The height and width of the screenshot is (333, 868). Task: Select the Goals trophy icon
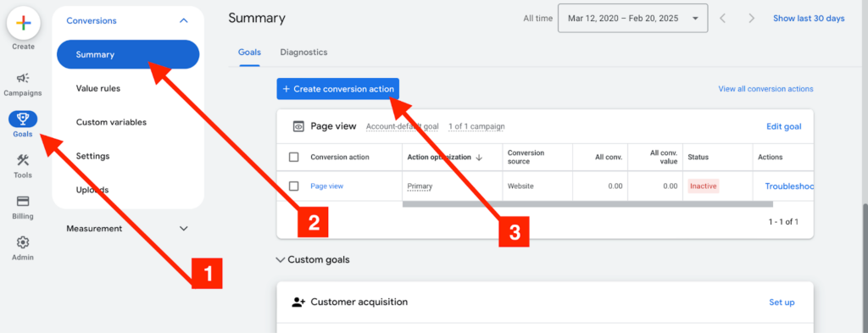point(23,118)
